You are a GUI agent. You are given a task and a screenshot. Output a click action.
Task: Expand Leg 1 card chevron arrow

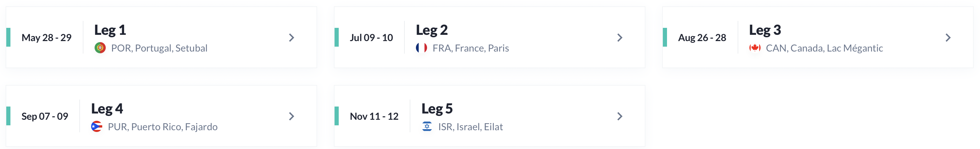pyautogui.click(x=291, y=38)
